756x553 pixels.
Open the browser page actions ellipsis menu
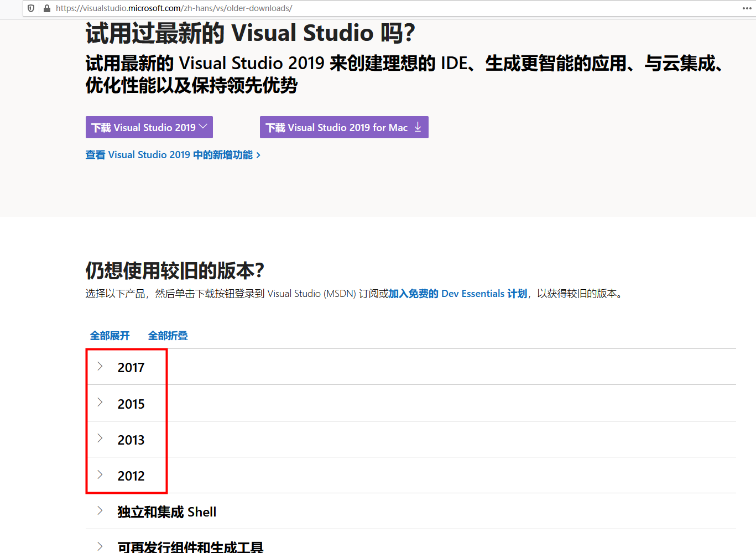pos(747,8)
